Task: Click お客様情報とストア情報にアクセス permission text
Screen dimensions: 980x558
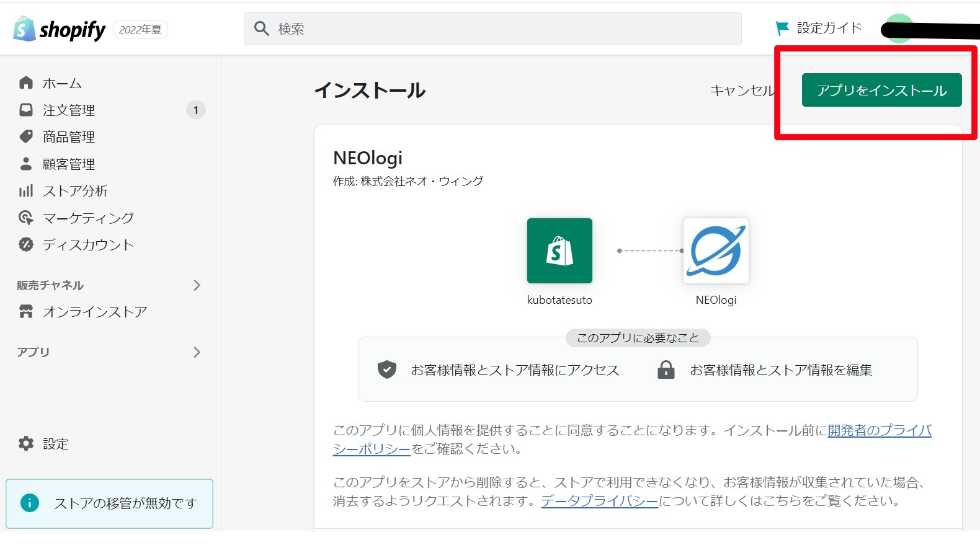Action: pyautogui.click(x=515, y=370)
